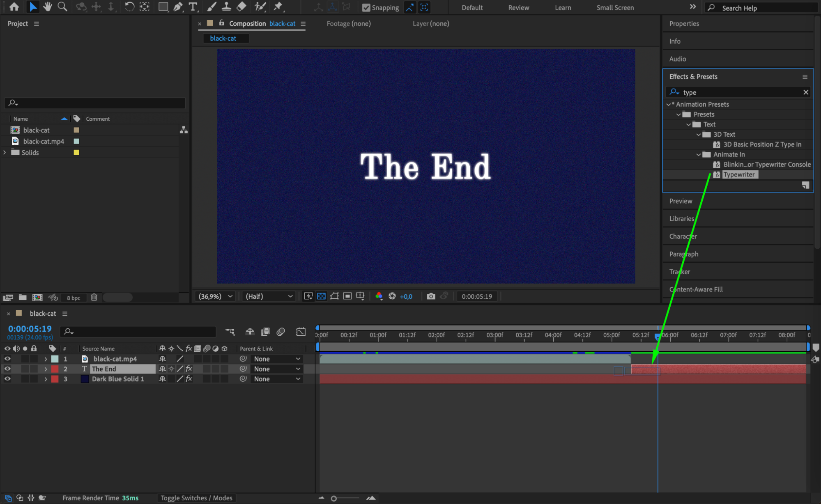Open the Learn workspace tab
Screen dimensions: 821x504
[x=562, y=7]
